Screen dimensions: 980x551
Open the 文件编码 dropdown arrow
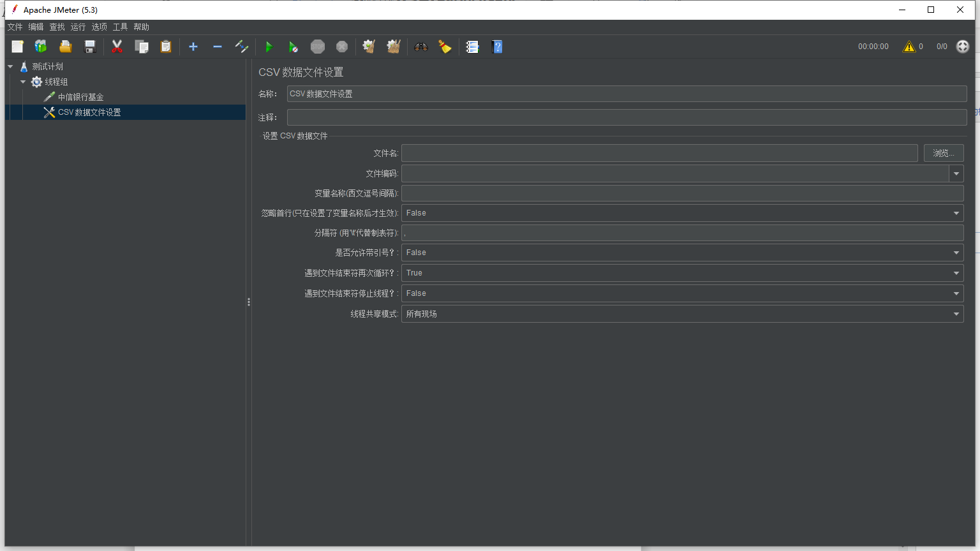pos(956,173)
